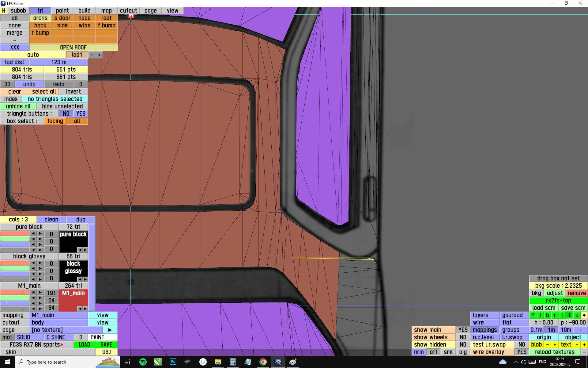The height and width of the screenshot is (368, 588).
Task: Open the mapping M1_main selector
Action: click(x=59, y=315)
